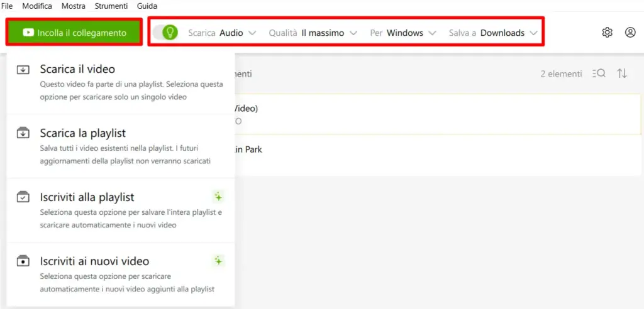Open settings via the gear icon
This screenshot has width=644, height=309.
click(607, 33)
